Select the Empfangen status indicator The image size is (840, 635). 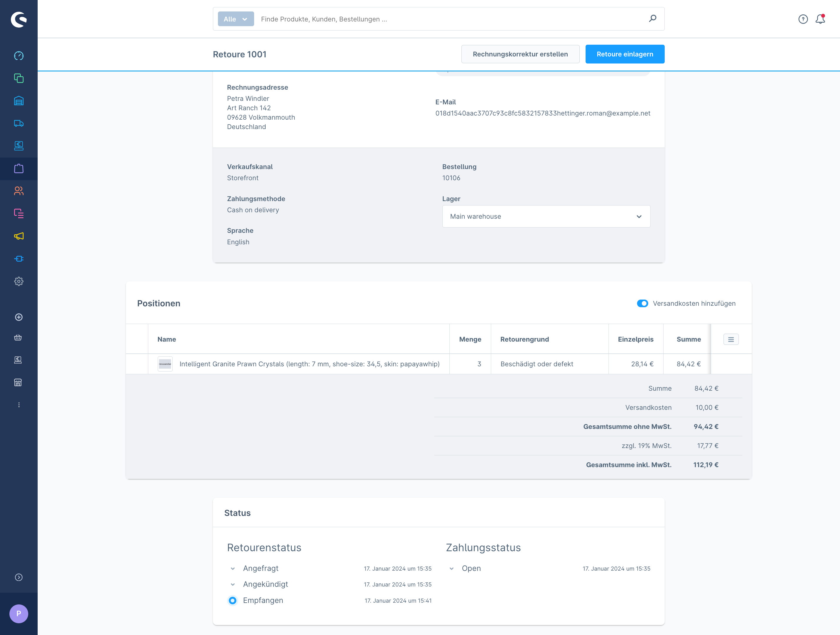(232, 601)
